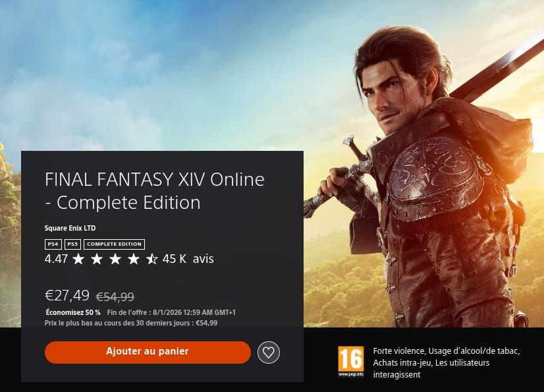Click the first rating star
Viewport: 544px width, 392px height.
tap(78, 259)
